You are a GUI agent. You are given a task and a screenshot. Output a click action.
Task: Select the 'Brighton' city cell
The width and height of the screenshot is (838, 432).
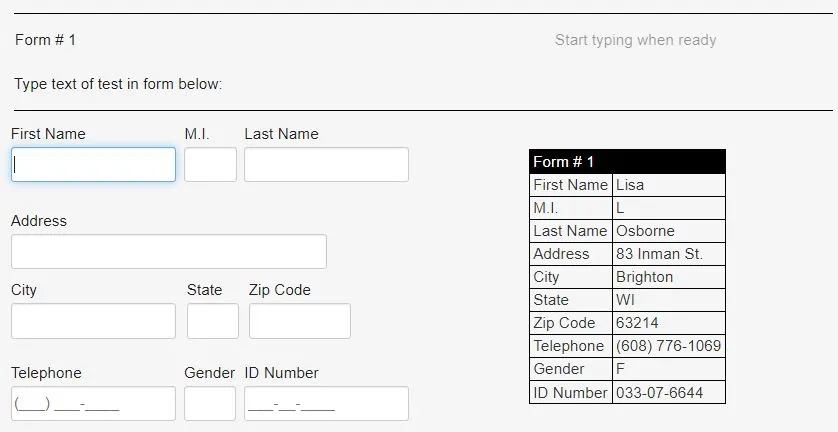[x=669, y=277]
